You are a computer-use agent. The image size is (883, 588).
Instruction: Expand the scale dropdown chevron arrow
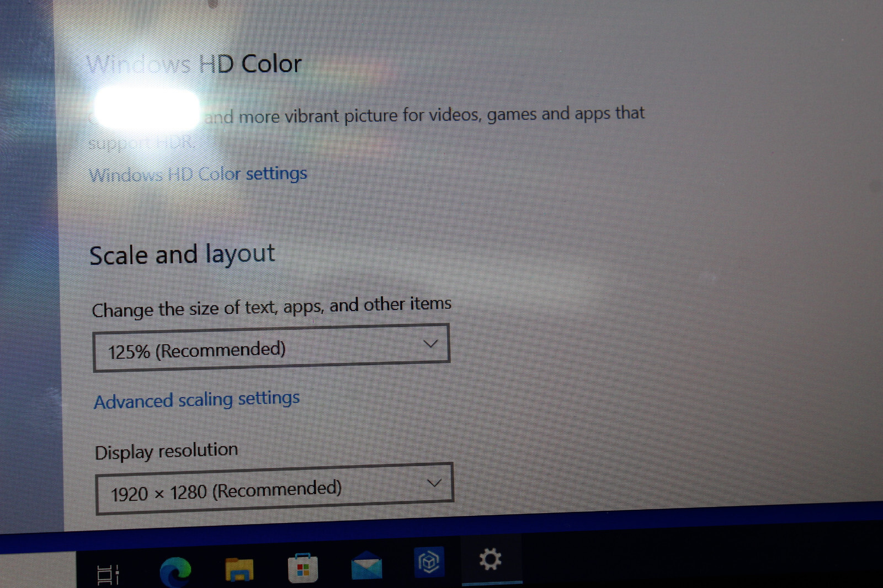coord(430,344)
